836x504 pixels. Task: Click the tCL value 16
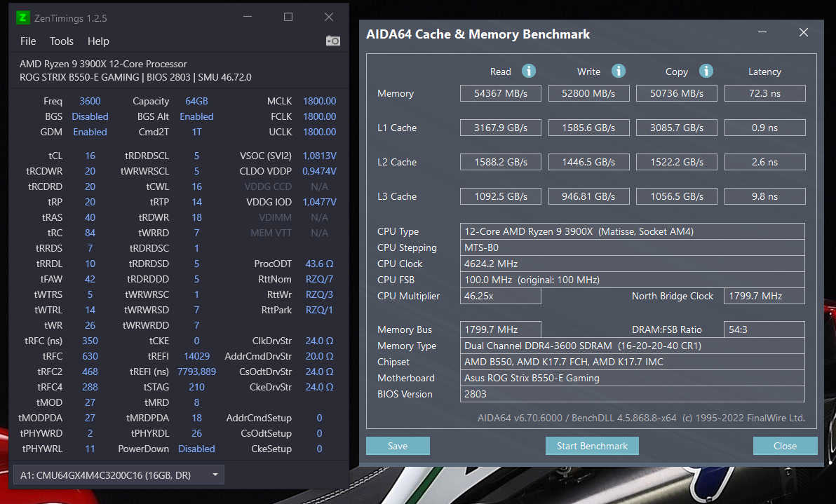90,156
